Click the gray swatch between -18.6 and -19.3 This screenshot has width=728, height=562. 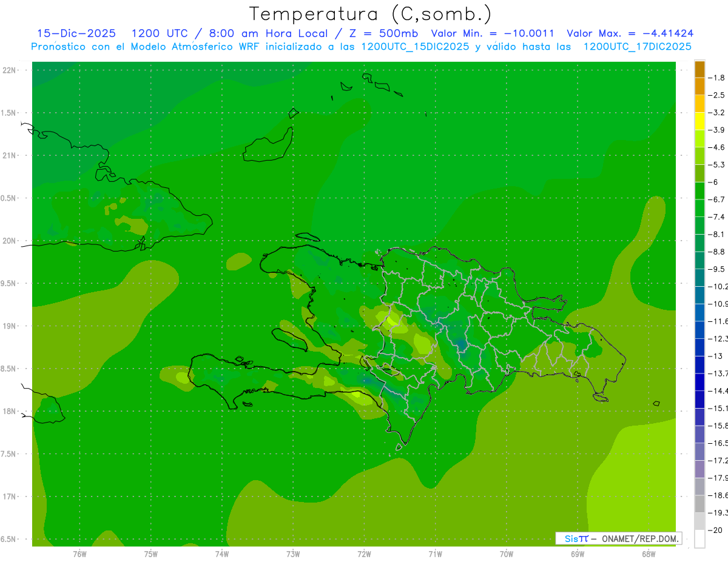click(699, 504)
